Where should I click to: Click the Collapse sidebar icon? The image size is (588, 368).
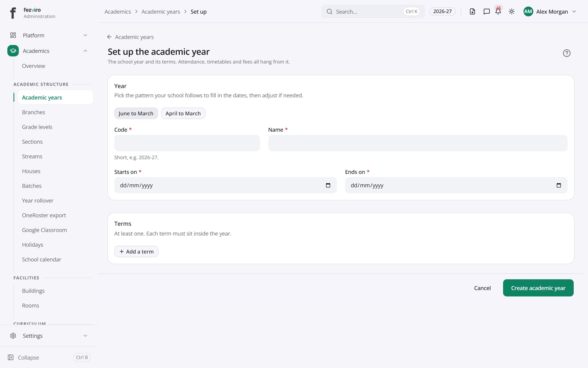tap(11, 357)
